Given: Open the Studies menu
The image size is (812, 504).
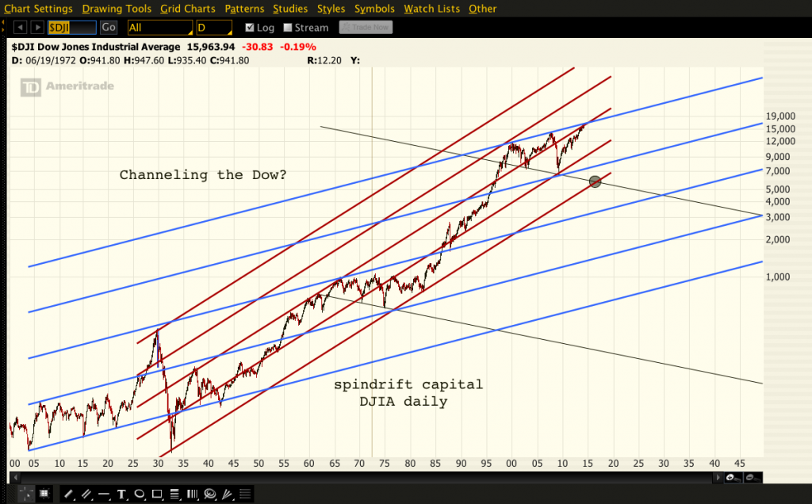Looking at the screenshot, I should pos(290,9).
